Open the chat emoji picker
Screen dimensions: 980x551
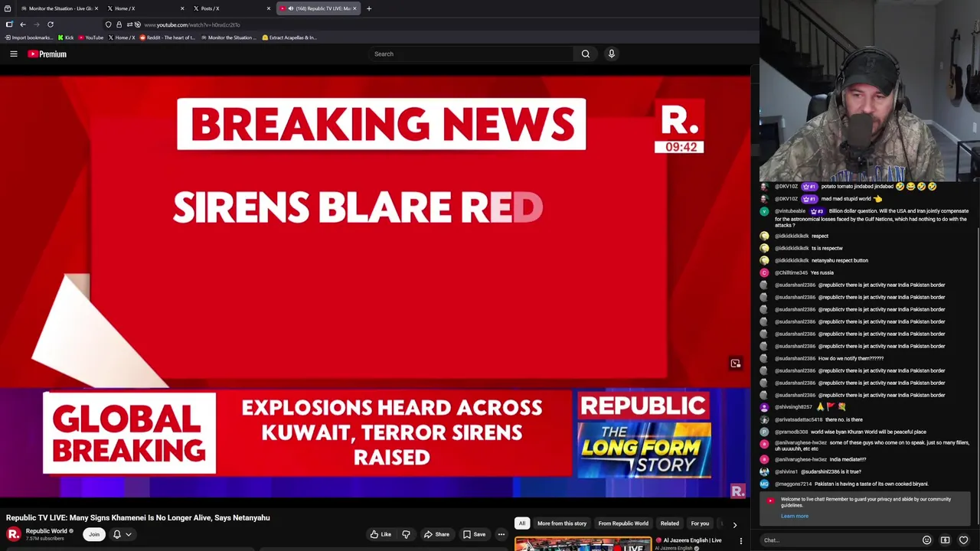(926, 540)
